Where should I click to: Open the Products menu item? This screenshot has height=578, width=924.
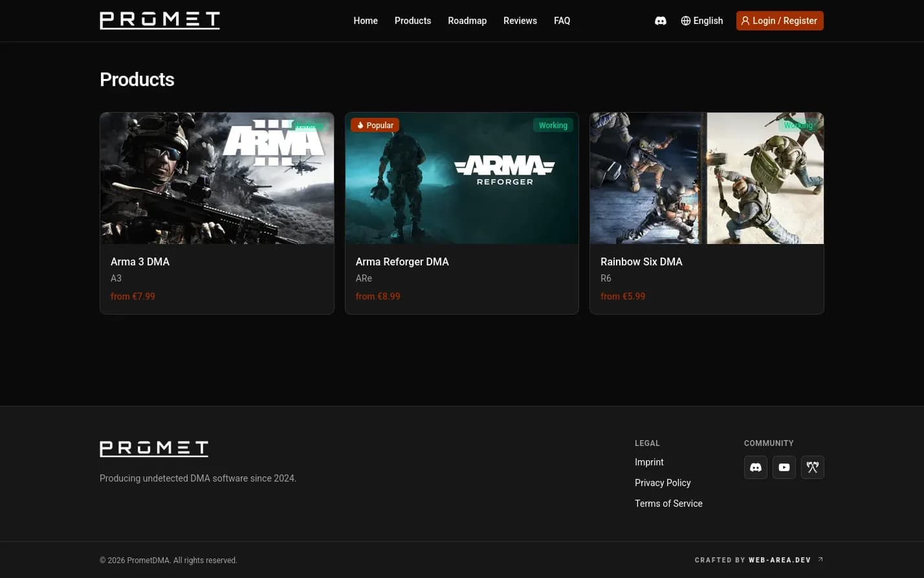(x=413, y=21)
